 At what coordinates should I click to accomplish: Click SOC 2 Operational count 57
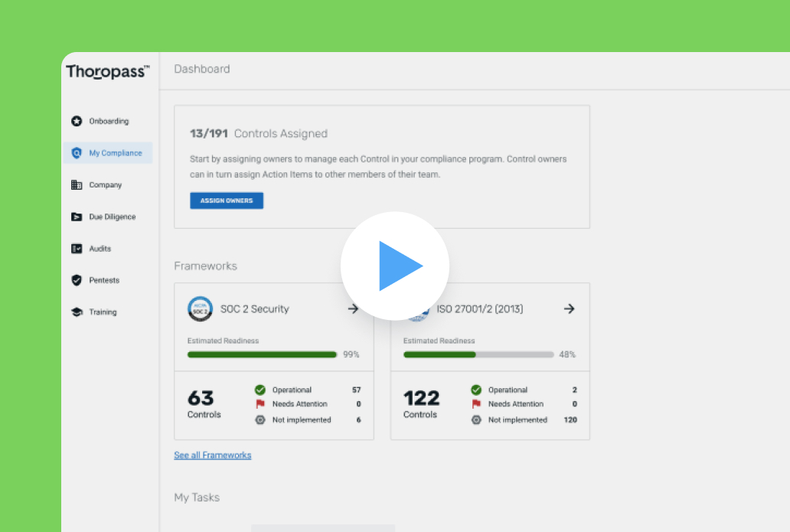(x=357, y=390)
